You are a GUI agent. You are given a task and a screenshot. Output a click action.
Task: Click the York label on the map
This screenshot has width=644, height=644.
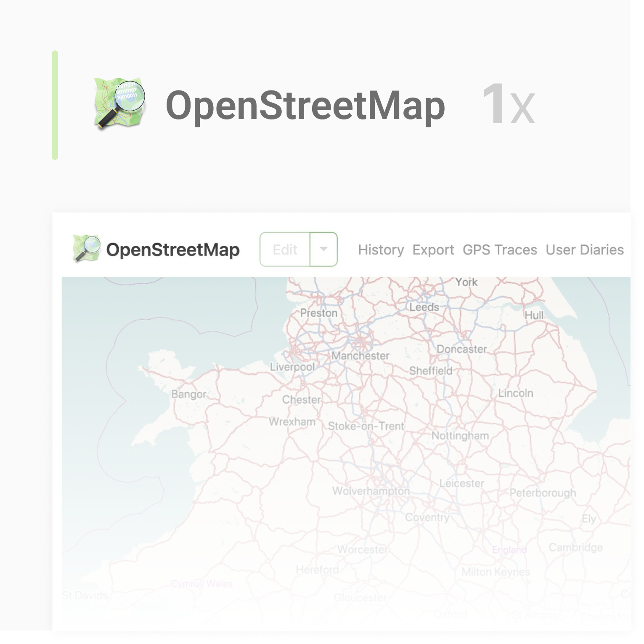[x=466, y=282]
